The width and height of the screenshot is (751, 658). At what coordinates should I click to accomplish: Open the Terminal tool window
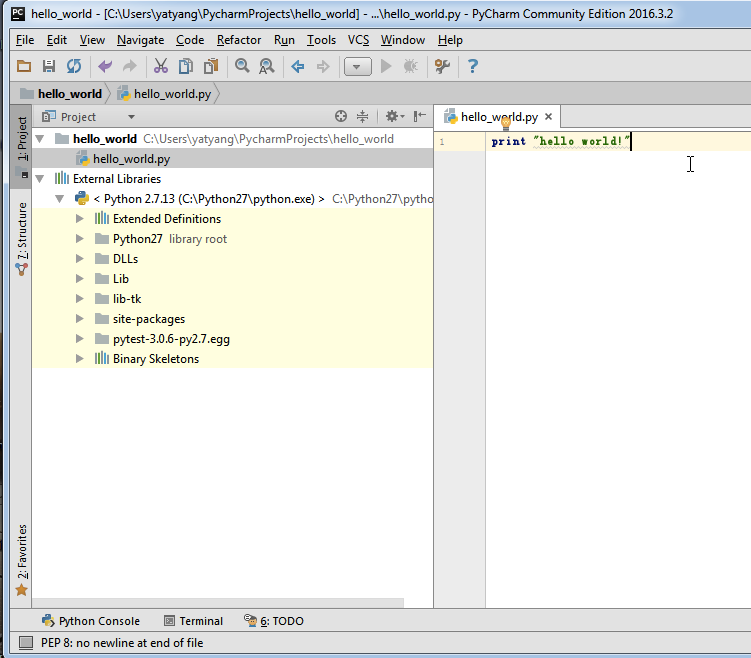193,621
